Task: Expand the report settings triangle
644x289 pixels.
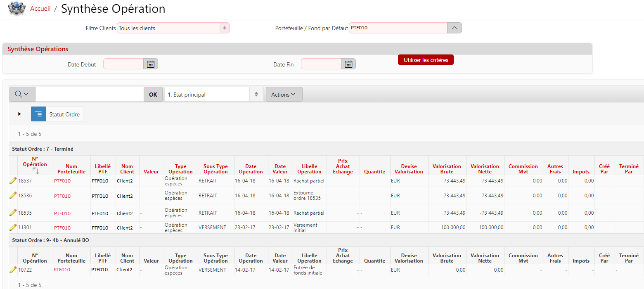Action: (19, 114)
